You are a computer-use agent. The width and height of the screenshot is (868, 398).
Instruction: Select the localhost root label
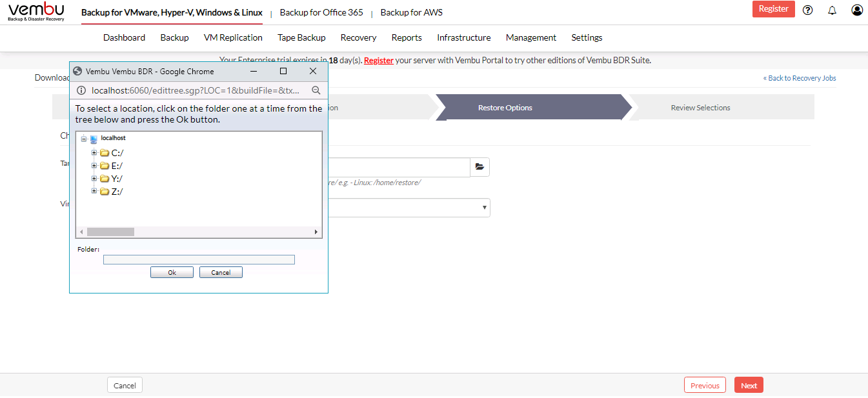point(114,138)
